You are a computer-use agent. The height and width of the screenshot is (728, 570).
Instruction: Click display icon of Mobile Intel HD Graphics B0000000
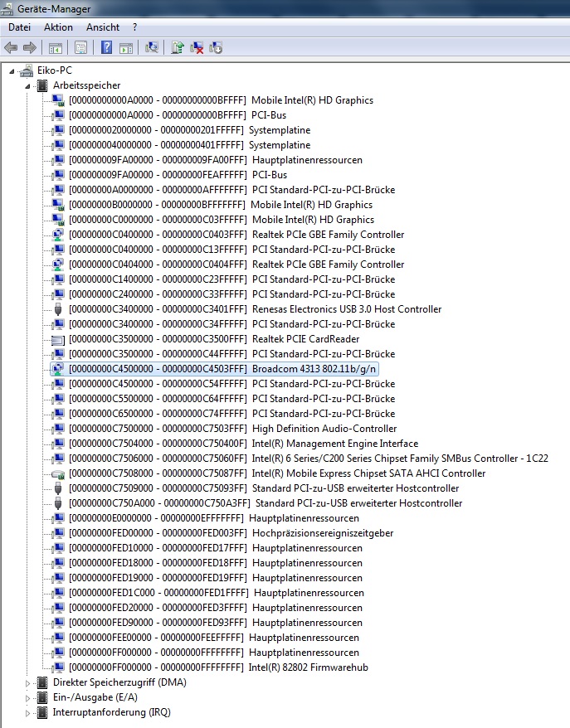coord(58,205)
